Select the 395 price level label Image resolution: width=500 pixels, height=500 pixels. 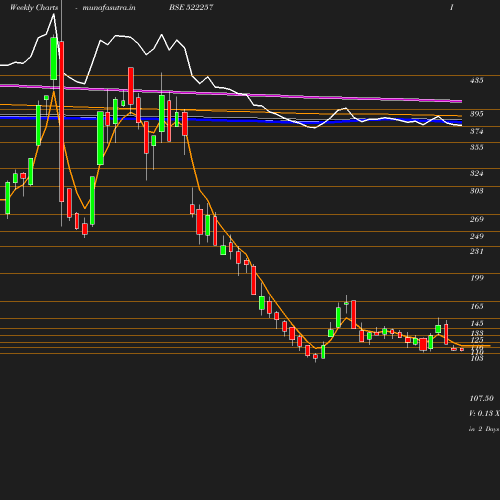point(476,114)
